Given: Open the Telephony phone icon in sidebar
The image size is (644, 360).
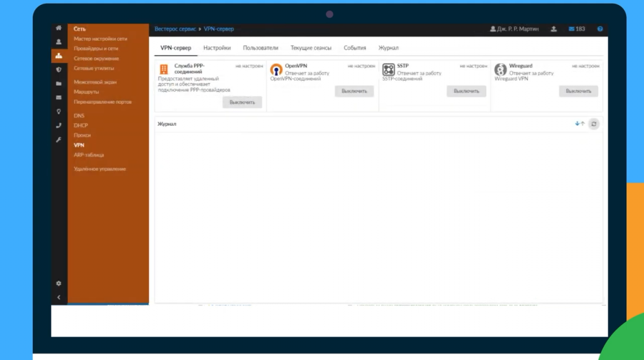Looking at the screenshot, I should (58, 126).
